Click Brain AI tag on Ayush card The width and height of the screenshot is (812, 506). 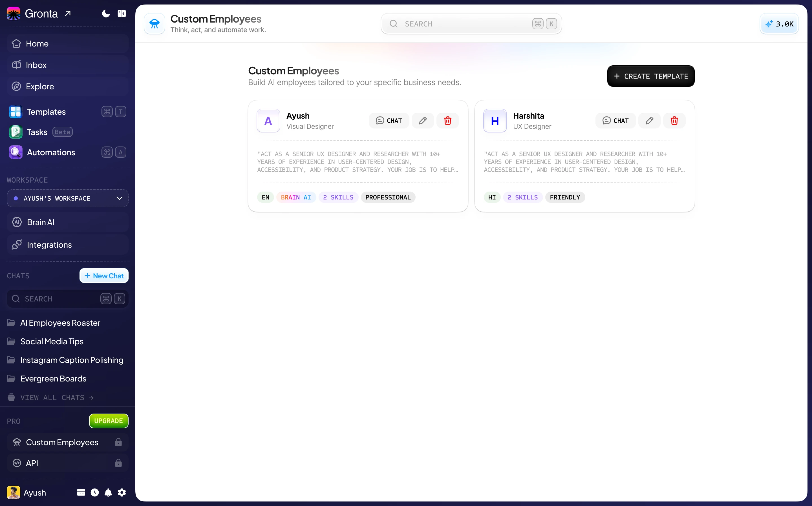pyautogui.click(x=296, y=197)
